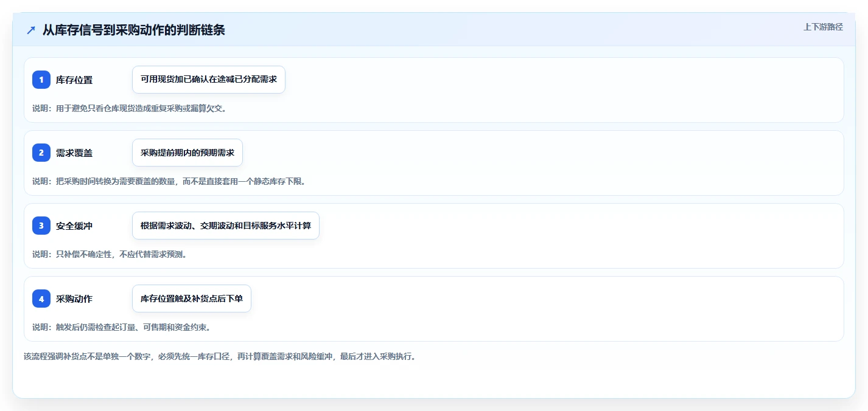
Task: Click the note about 重复采购或漏算欠交
Action: (x=130, y=108)
